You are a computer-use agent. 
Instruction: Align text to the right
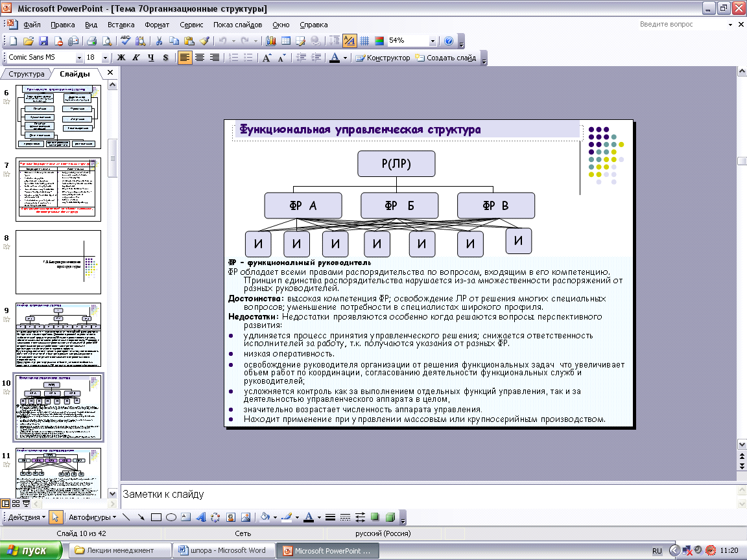click(x=215, y=58)
